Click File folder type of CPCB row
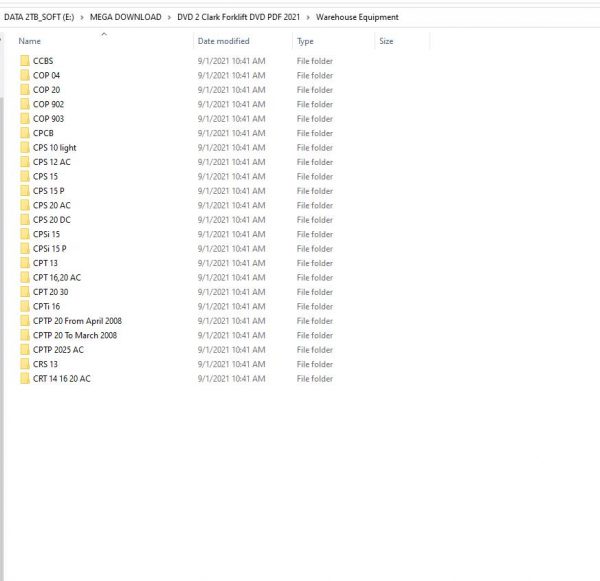 (x=315, y=133)
